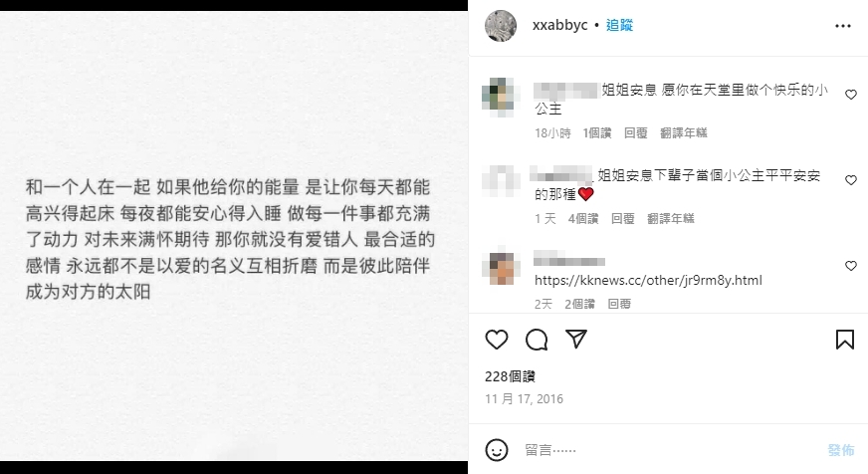View the 4個讚 likes on second comment
Viewport: 868px width, 474px height.
click(583, 219)
